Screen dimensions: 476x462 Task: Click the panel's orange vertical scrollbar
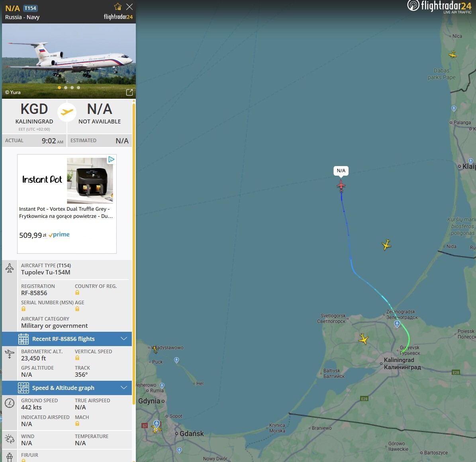pyautogui.click(x=133, y=253)
